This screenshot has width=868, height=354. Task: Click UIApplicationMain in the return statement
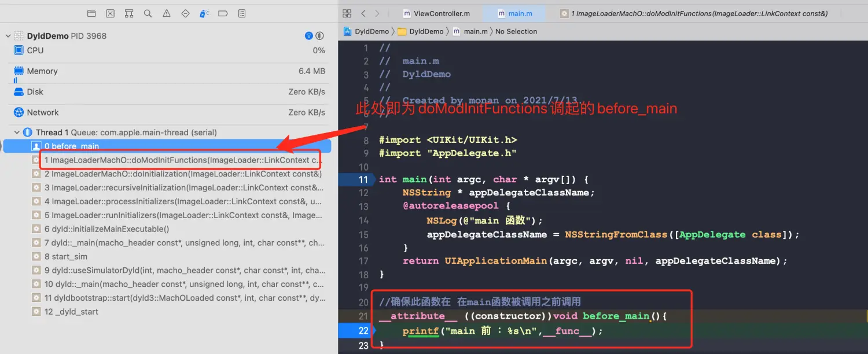496,261
